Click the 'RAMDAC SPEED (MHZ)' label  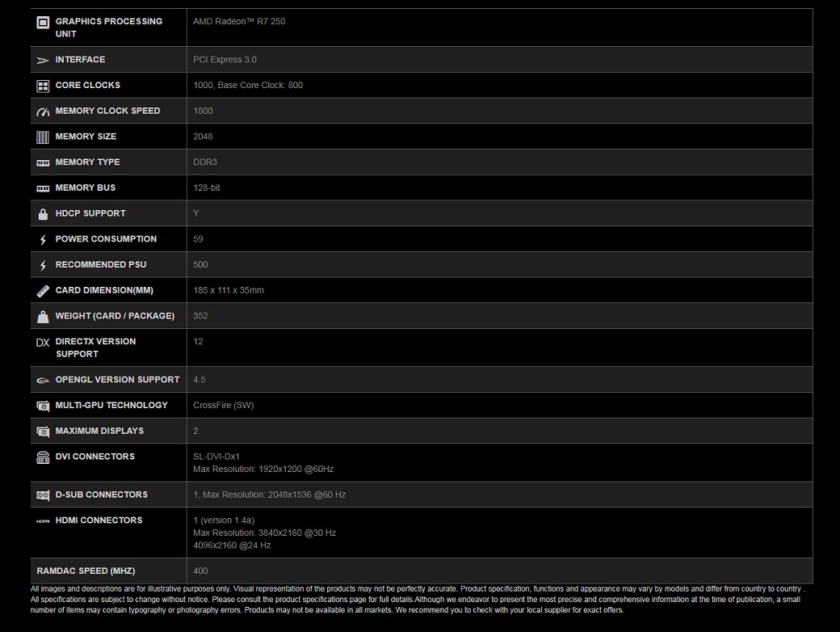86,571
